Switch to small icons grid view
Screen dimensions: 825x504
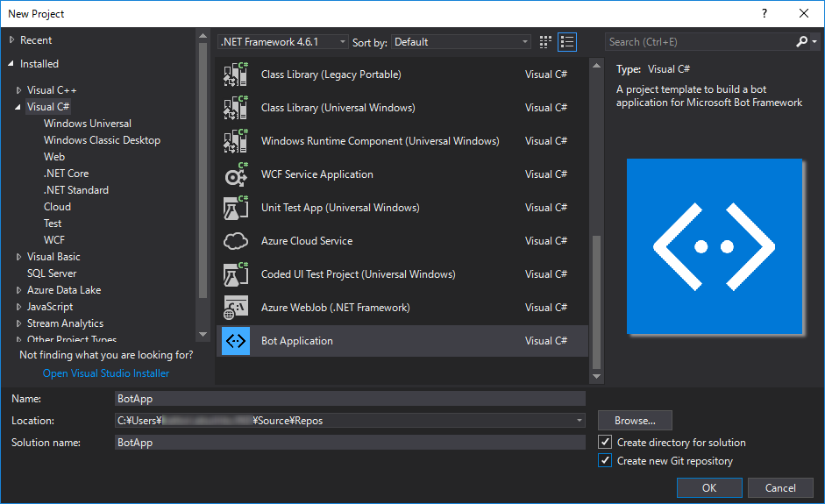[x=545, y=42]
